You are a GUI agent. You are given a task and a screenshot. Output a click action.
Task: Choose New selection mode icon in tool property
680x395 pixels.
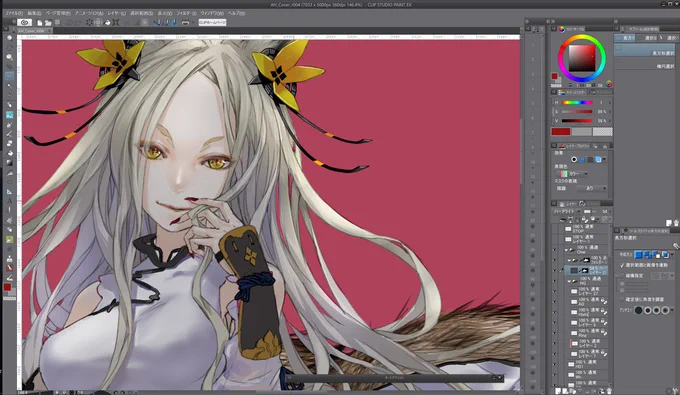point(638,255)
